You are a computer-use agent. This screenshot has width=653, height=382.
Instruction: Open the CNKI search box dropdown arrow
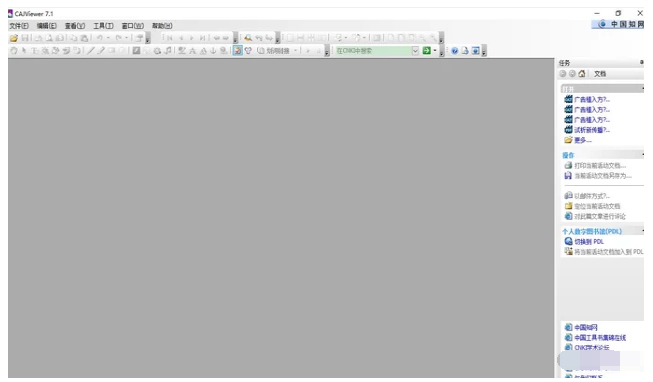click(415, 51)
